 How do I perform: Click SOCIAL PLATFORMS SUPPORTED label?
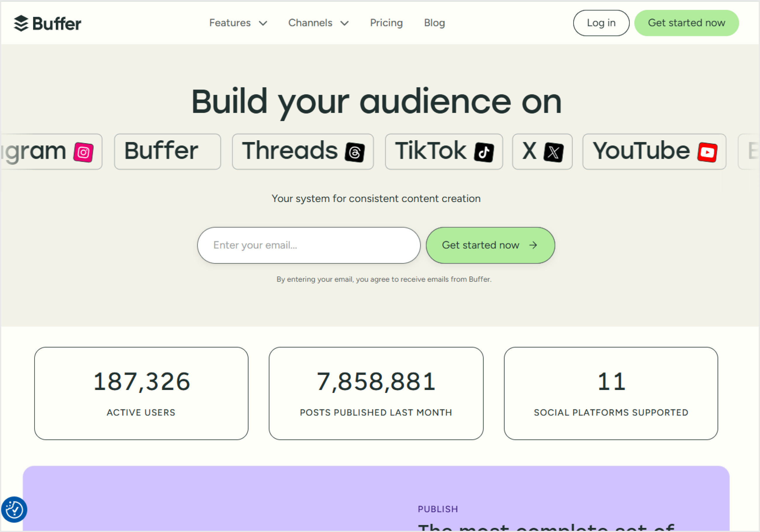pos(611,412)
